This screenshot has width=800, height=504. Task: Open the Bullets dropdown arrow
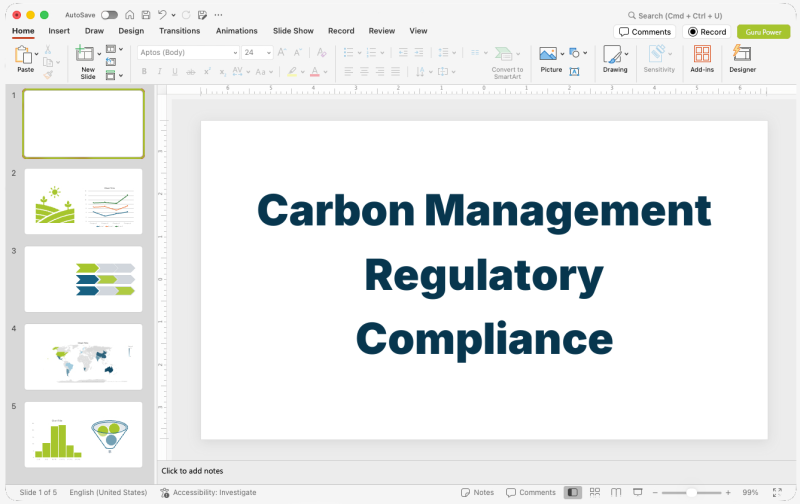tap(360, 53)
